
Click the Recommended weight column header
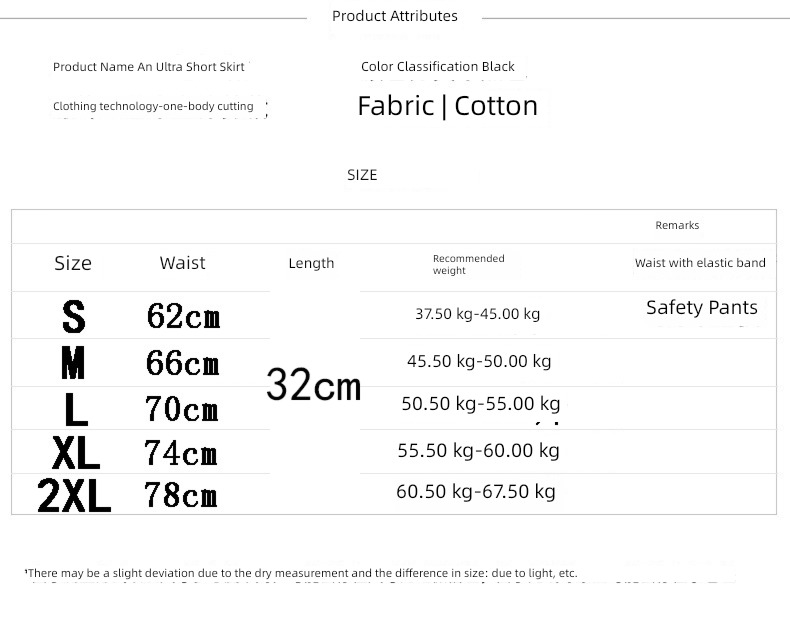click(x=468, y=264)
